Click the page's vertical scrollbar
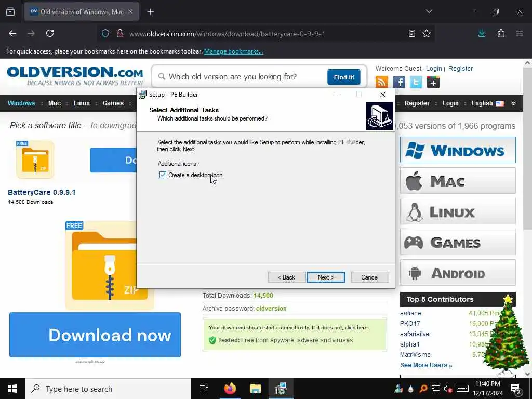 click(528, 149)
